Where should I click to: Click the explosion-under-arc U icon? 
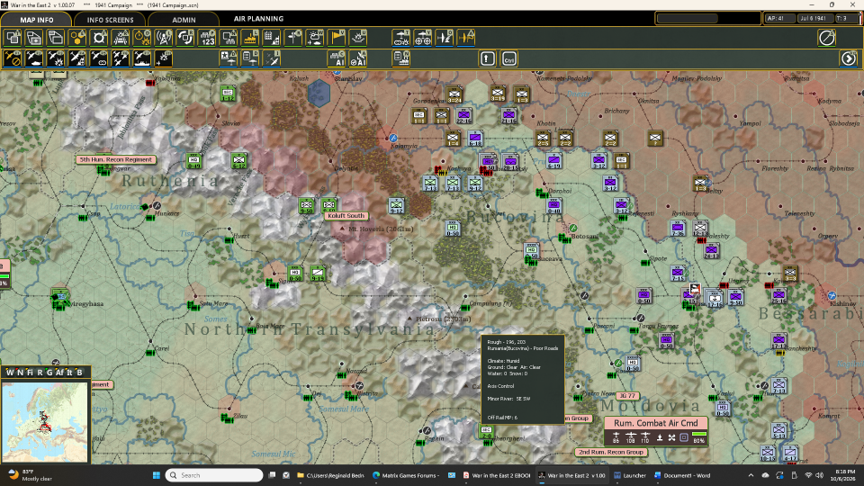(358, 38)
